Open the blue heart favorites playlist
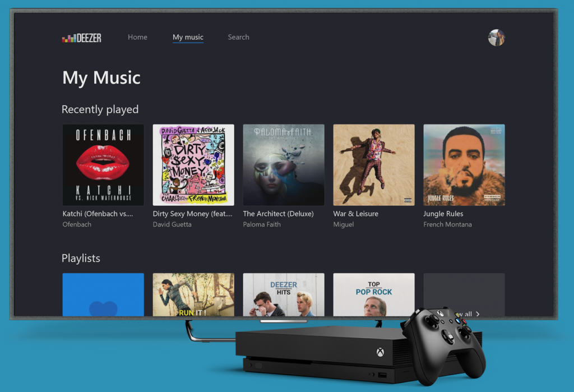This screenshot has width=574, height=392. (103, 294)
